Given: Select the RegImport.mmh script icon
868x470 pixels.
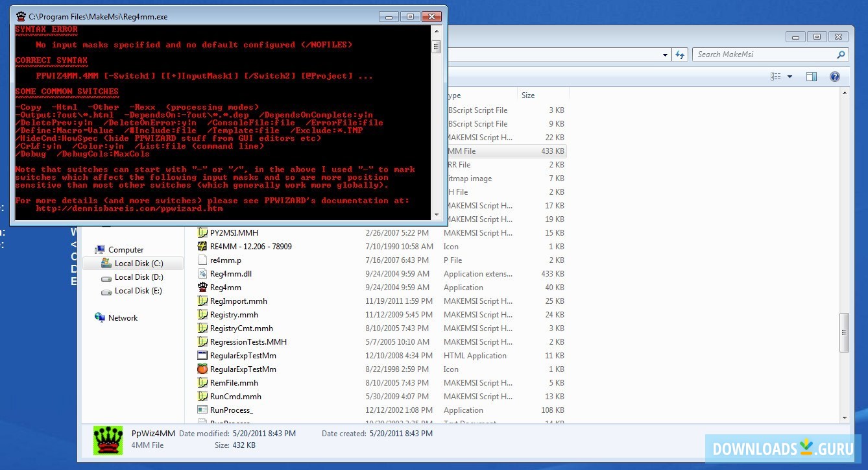Looking at the screenshot, I should click(202, 301).
